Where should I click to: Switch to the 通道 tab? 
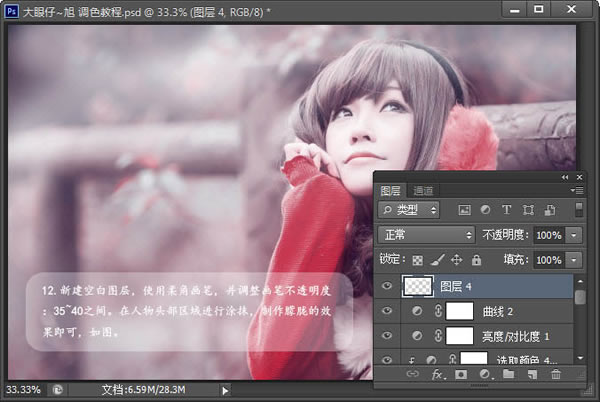pos(423,190)
